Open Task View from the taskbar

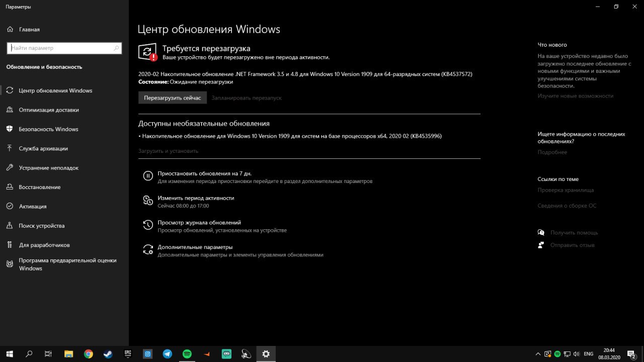(48, 354)
